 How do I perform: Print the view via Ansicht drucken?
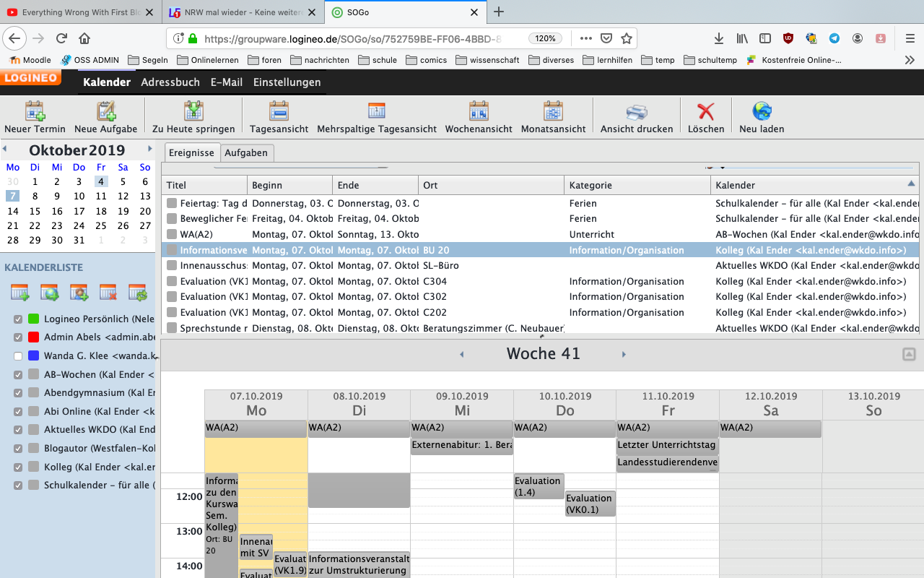click(636, 111)
